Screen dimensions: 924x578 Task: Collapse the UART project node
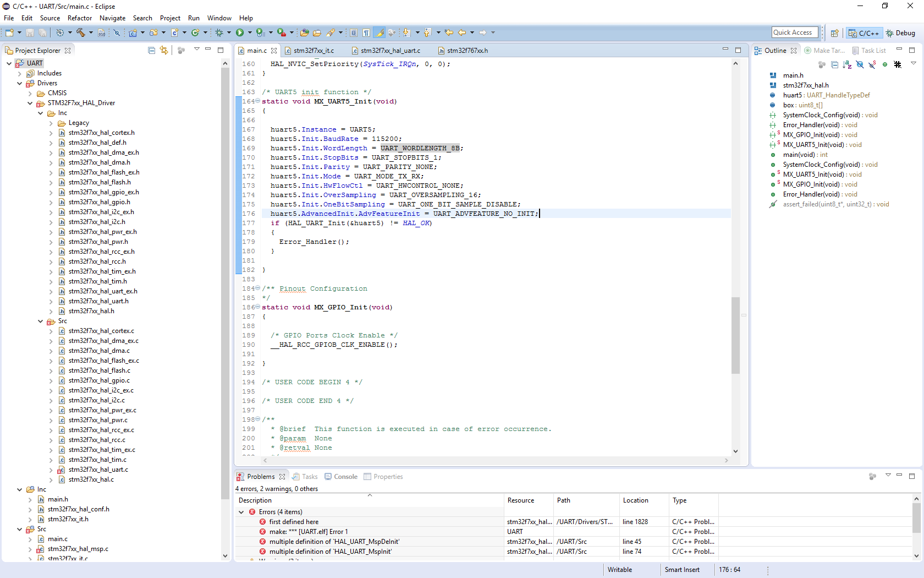[9, 63]
